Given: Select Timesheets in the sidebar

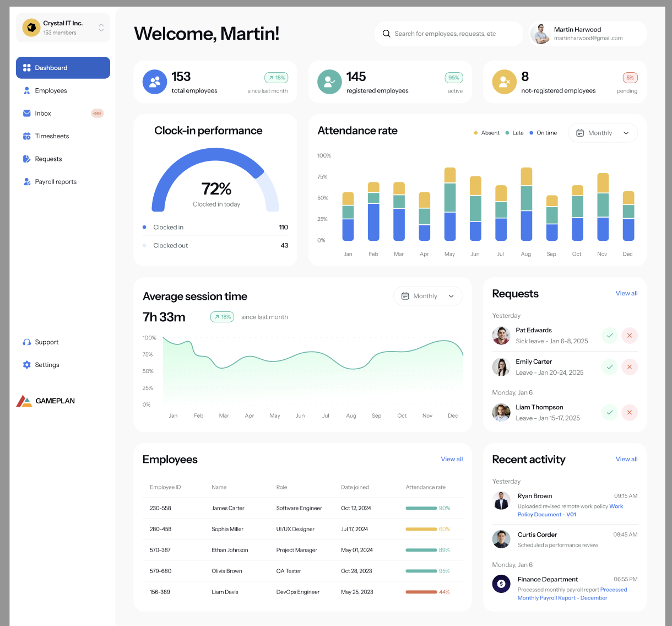Looking at the screenshot, I should pos(63,136).
